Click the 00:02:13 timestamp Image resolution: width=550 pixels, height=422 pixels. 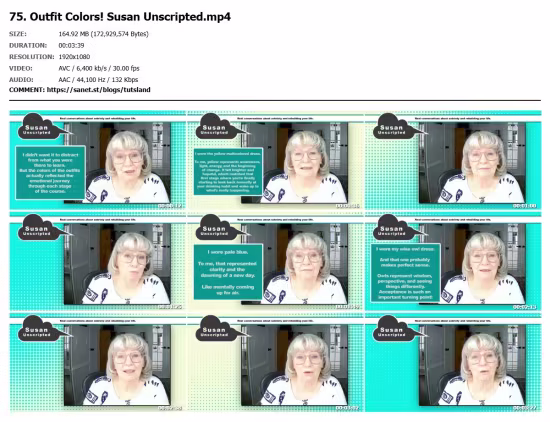point(524,307)
